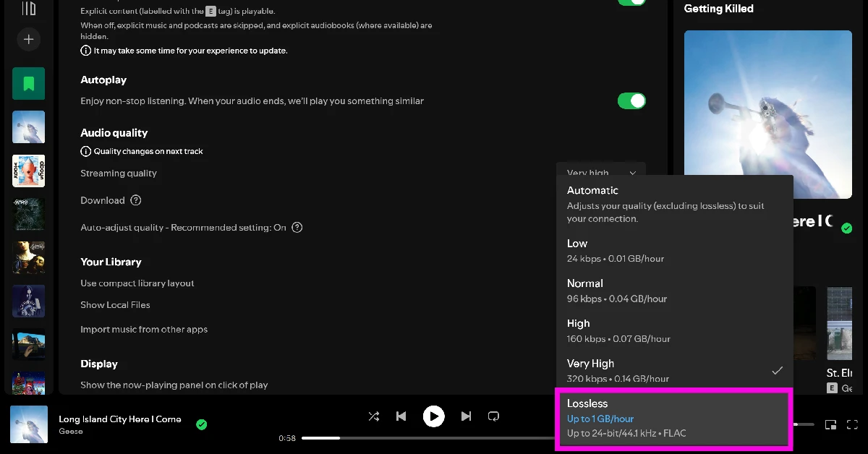Toggle explicit content playback off

(x=631, y=2)
